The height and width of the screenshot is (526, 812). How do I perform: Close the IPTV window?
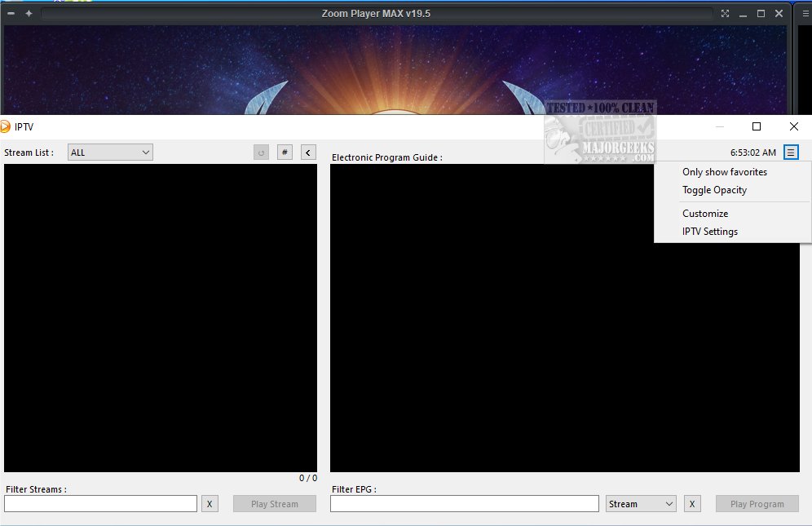793,126
